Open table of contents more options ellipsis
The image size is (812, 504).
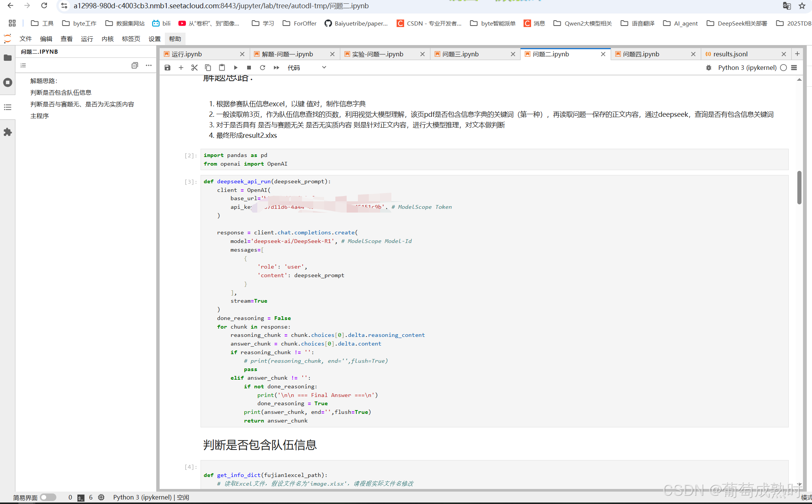click(149, 65)
